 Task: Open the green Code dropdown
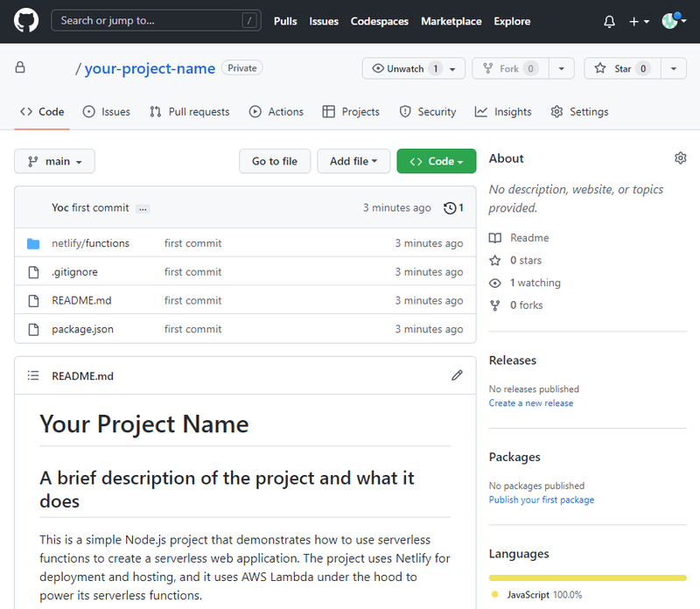click(x=436, y=161)
